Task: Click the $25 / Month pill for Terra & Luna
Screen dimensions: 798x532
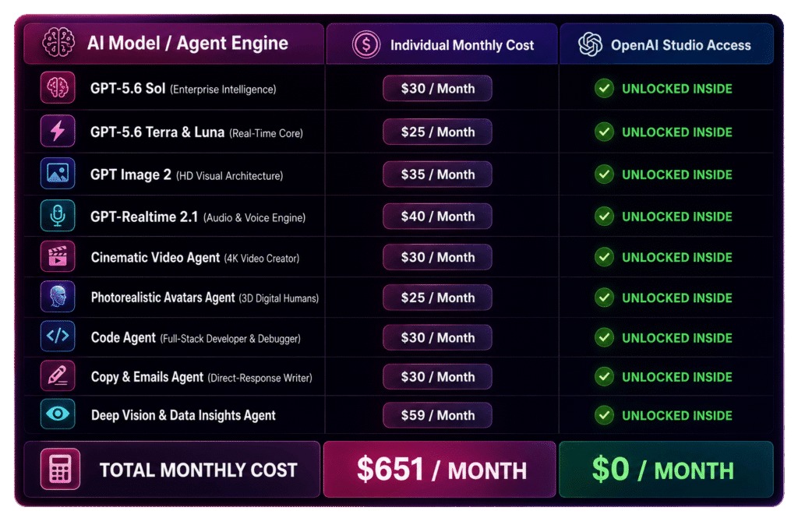Action: [x=438, y=132]
